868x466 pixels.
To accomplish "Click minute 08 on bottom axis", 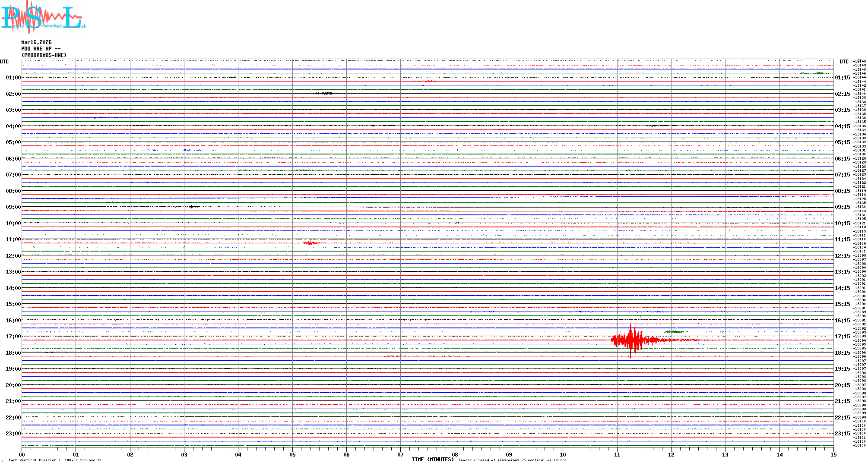I will click(455, 454).
